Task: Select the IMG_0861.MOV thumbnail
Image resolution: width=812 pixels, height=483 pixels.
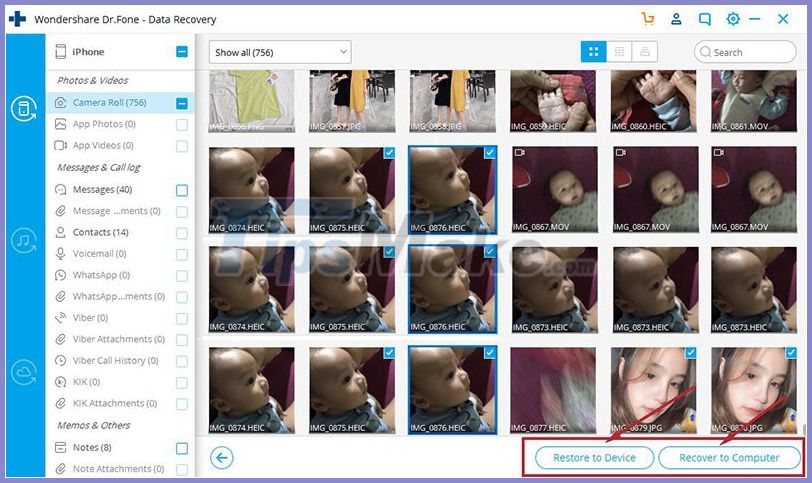Action: (754, 101)
